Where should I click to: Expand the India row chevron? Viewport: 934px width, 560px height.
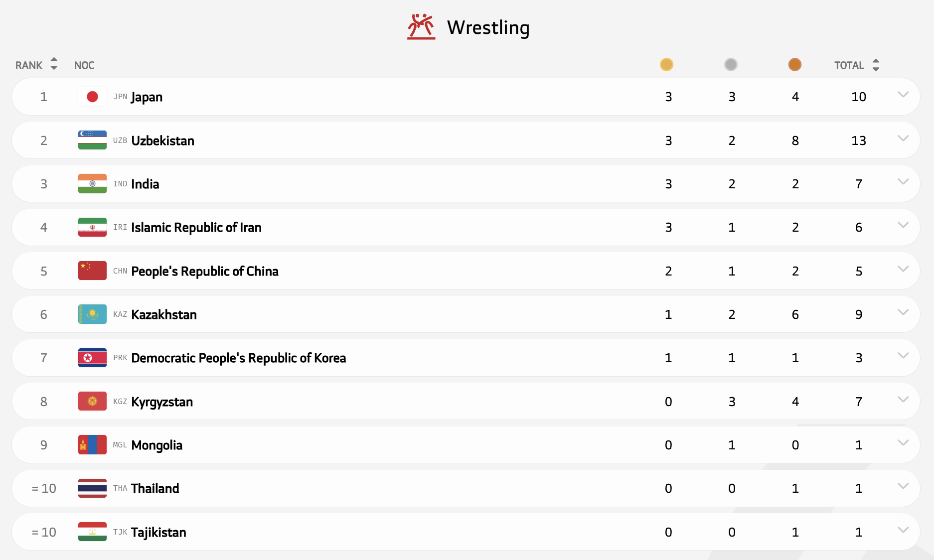(x=903, y=182)
